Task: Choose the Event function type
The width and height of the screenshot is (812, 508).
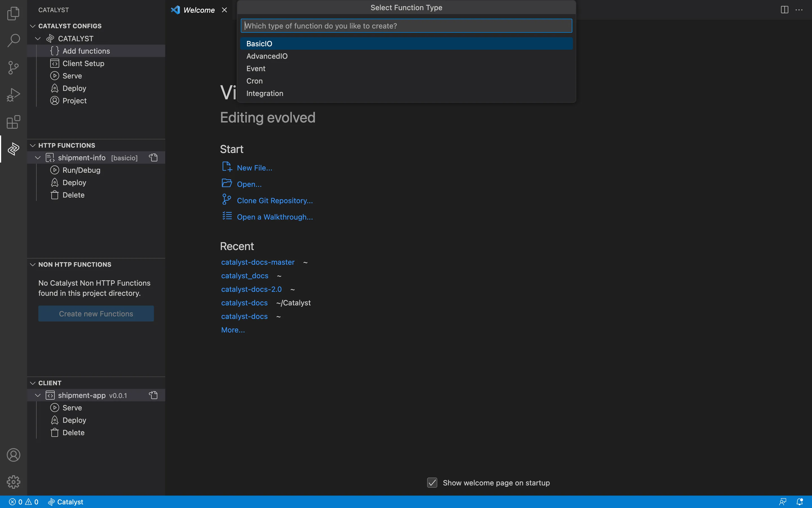Action: pyautogui.click(x=406, y=69)
